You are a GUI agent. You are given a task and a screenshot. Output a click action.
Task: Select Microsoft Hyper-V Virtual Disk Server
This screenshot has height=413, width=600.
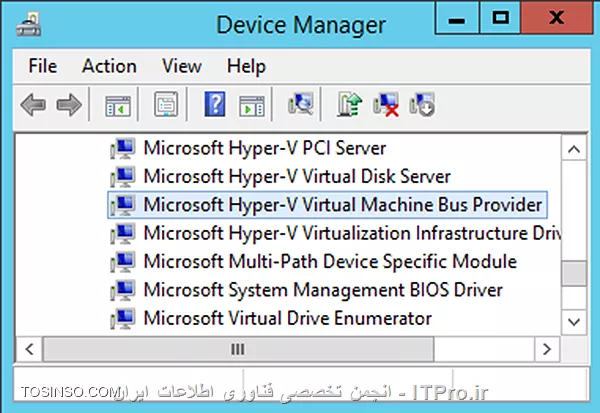click(297, 177)
